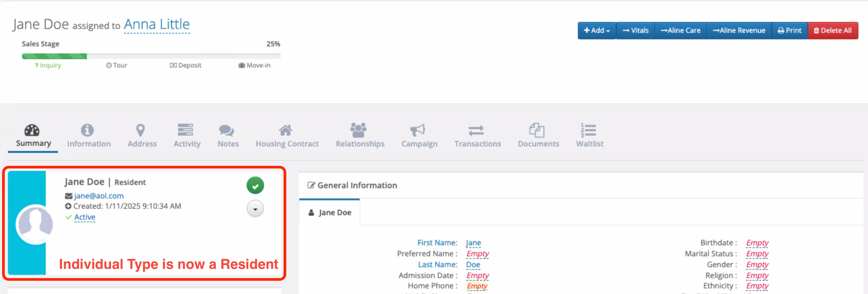Toggle the Active status link

[x=84, y=217]
